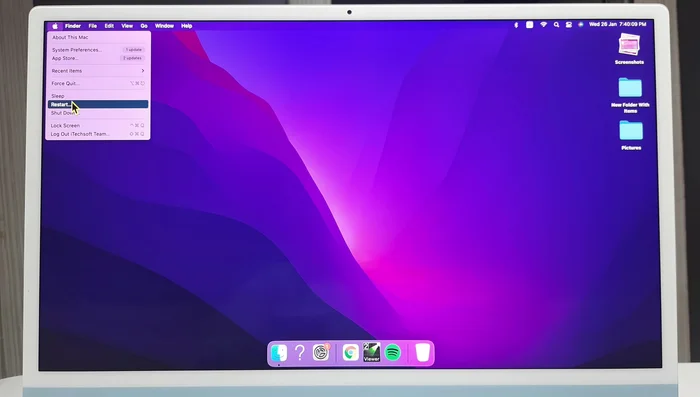The width and height of the screenshot is (700, 397).
Task: Select the Screenshots stack on desktop
Action: pos(629,45)
